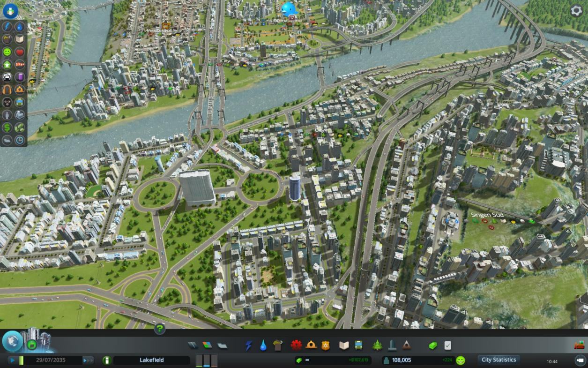This screenshot has width=588, height=368.
Task: Click the clock time 10:44
Action: (552, 361)
